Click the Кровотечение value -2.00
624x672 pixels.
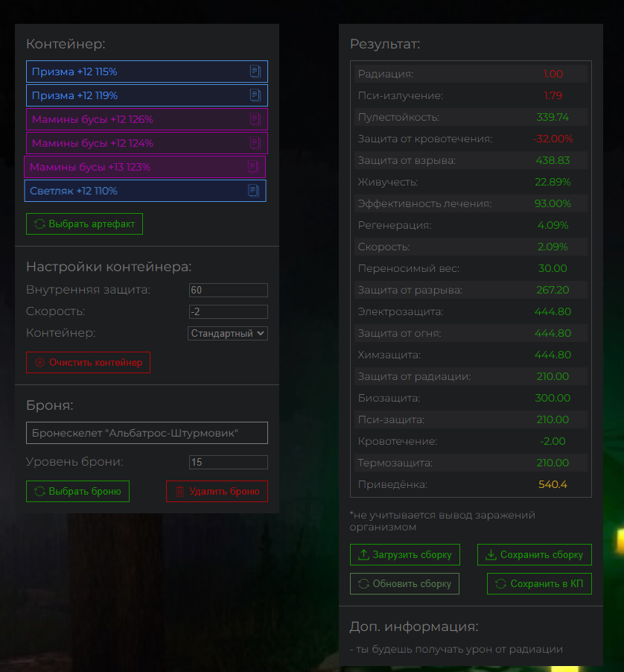click(x=553, y=441)
